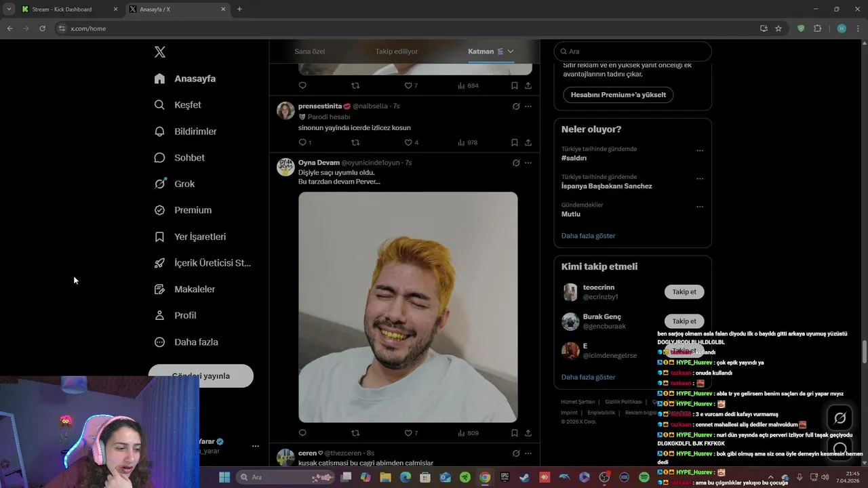Repost prensestinita's post
868x488 pixels.
pos(355,142)
